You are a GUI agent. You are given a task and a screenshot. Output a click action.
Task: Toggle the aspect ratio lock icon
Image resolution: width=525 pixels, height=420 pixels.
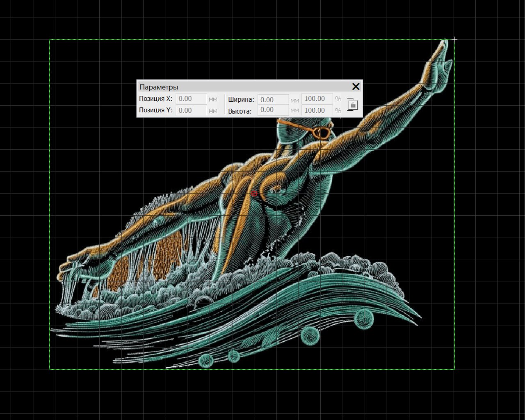coord(353,105)
